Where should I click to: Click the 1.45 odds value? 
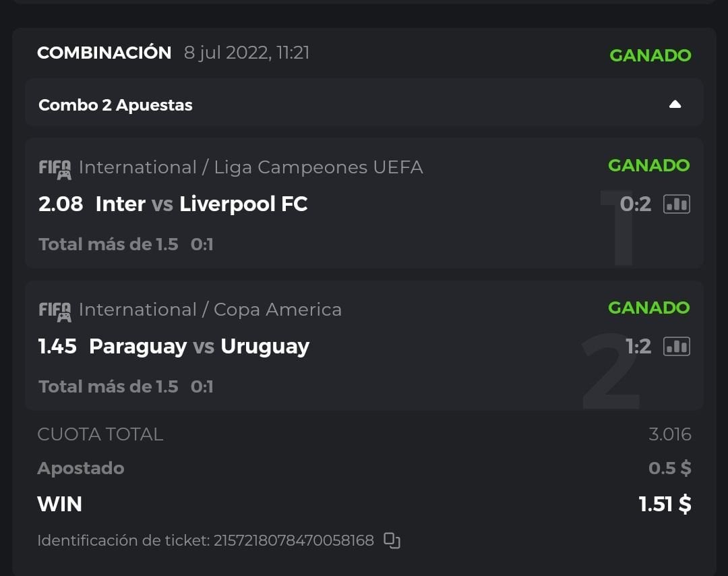point(57,346)
